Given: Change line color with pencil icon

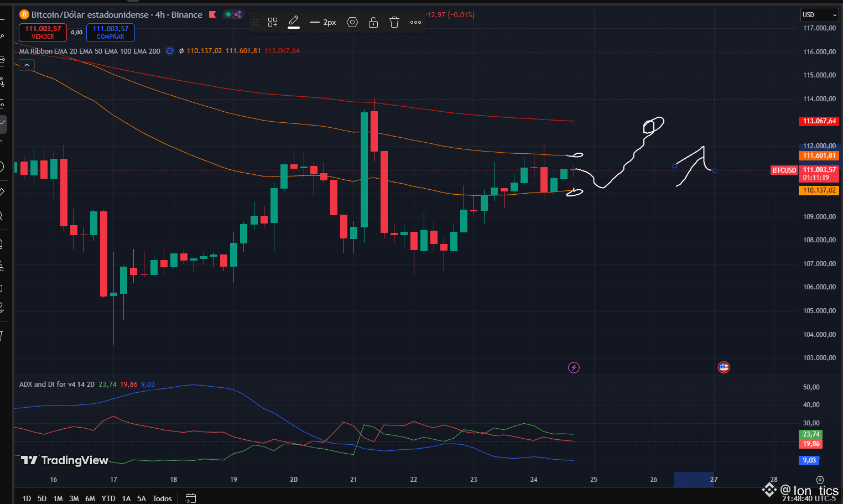Looking at the screenshot, I should point(294,22).
